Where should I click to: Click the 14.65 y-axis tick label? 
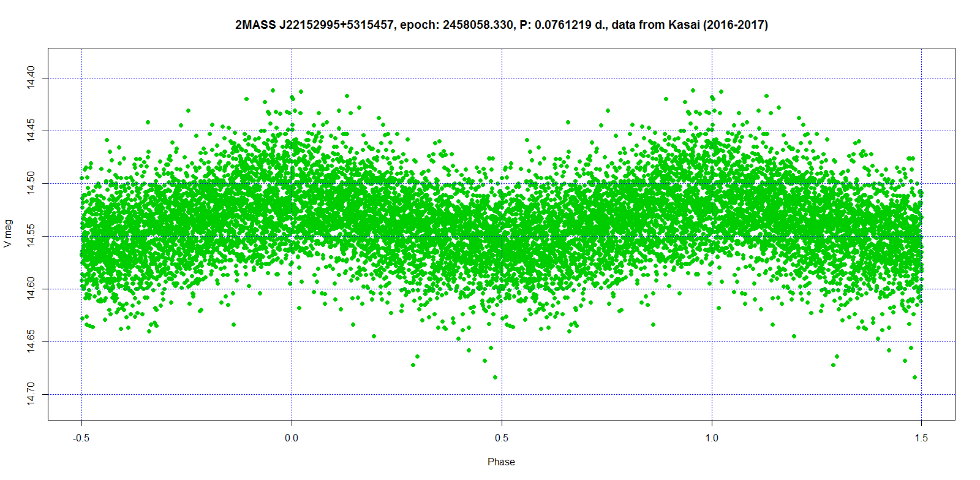coord(31,341)
